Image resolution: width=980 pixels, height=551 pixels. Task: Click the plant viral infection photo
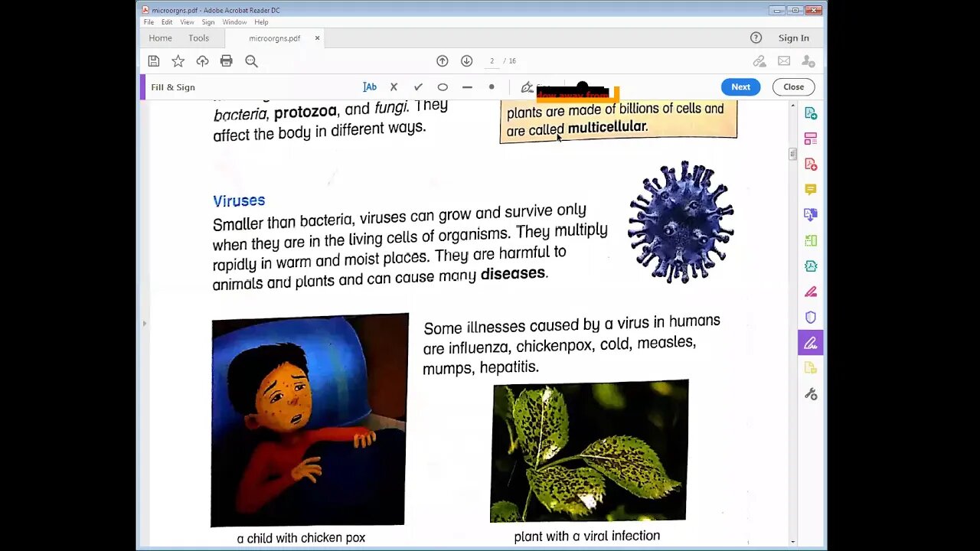590,451
